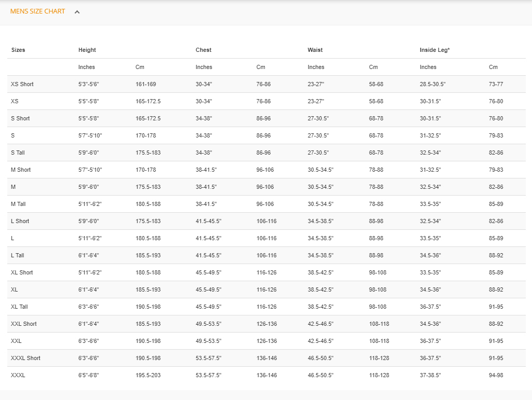This screenshot has height=400, width=532.
Task: Click the Waist column header
Action: [315, 50]
